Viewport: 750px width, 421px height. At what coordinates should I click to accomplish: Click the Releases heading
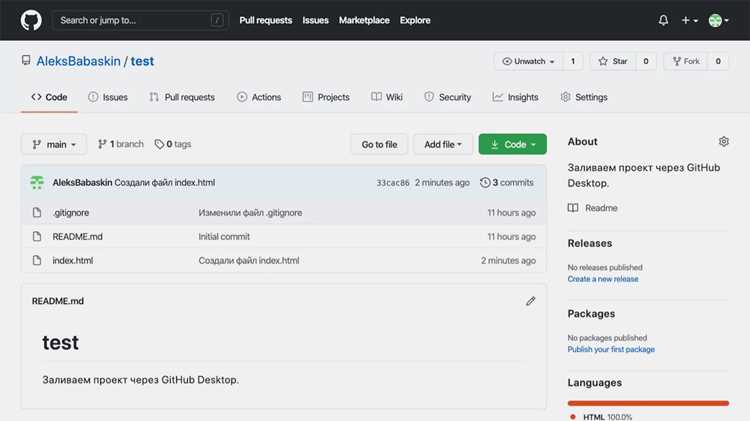point(590,243)
